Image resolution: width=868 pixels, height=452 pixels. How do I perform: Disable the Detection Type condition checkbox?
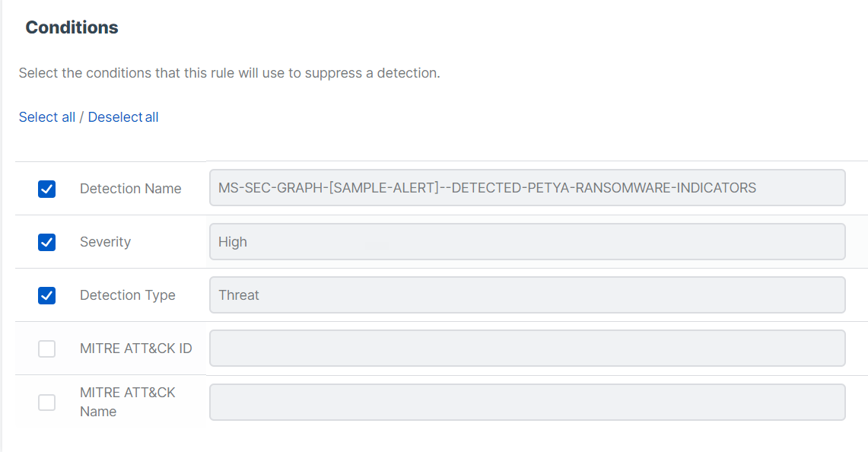[x=46, y=295]
